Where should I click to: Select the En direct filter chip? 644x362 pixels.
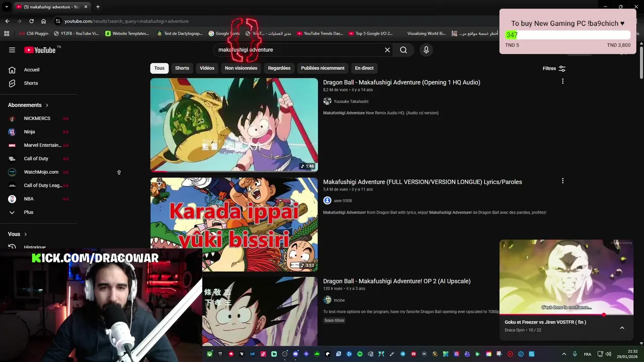click(x=364, y=68)
